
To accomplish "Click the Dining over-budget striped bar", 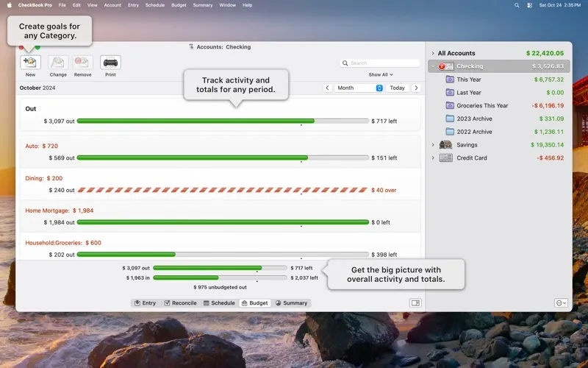I will (x=223, y=190).
